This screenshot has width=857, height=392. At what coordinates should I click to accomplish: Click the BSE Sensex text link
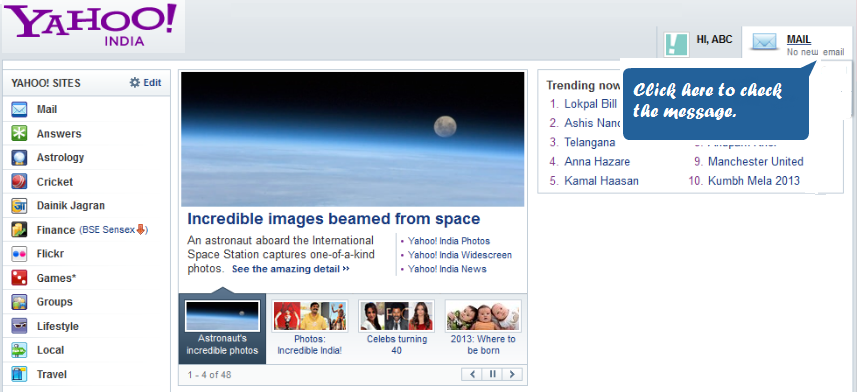point(108,230)
